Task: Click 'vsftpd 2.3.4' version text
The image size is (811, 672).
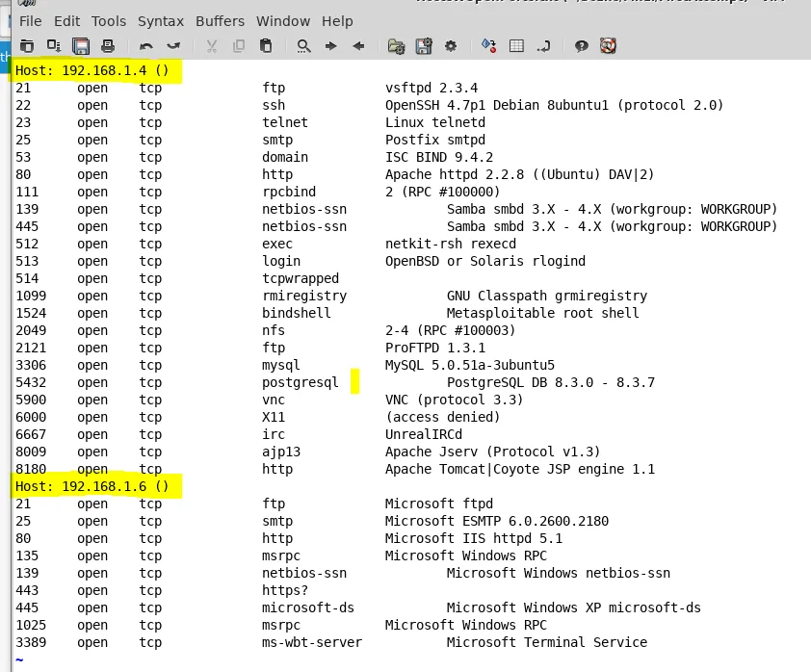Action: [432, 88]
